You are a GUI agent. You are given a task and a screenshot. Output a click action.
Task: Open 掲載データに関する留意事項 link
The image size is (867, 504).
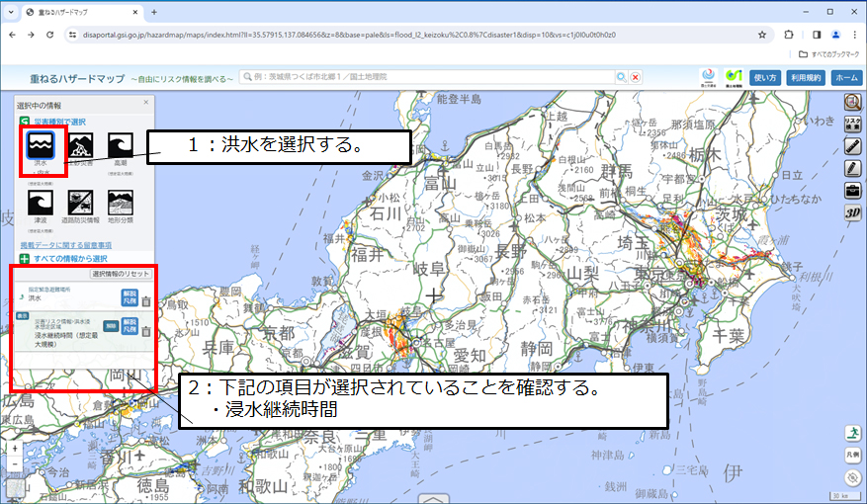coord(66,245)
